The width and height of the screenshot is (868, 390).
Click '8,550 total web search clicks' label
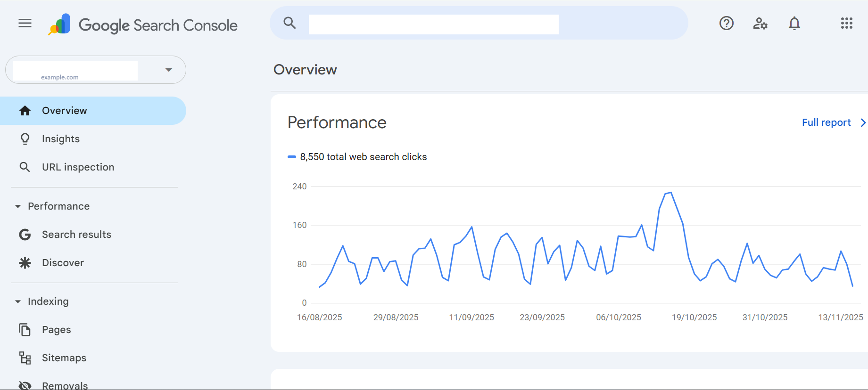tap(364, 157)
